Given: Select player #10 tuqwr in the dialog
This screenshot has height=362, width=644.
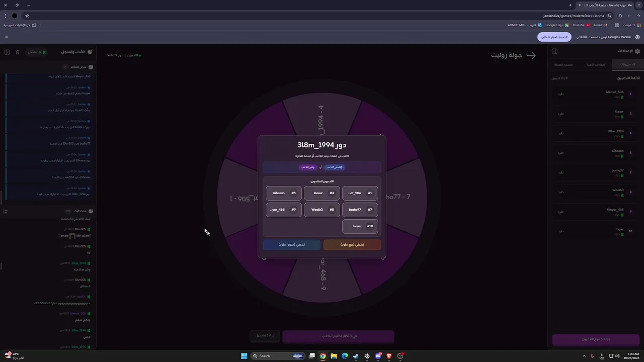Looking at the screenshot, I should [360, 226].
